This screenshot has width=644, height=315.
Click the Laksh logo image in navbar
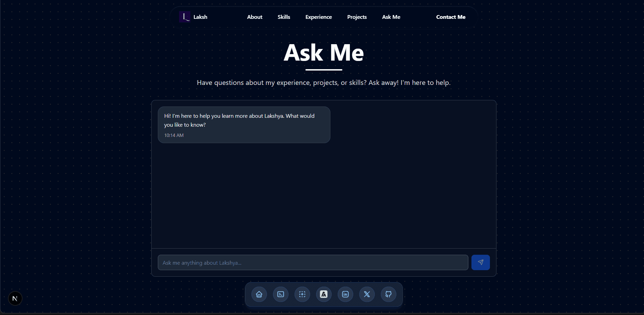[185, 17]
